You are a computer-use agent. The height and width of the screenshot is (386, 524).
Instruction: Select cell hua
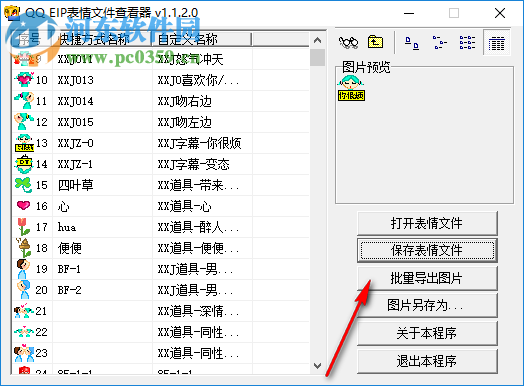67,227
